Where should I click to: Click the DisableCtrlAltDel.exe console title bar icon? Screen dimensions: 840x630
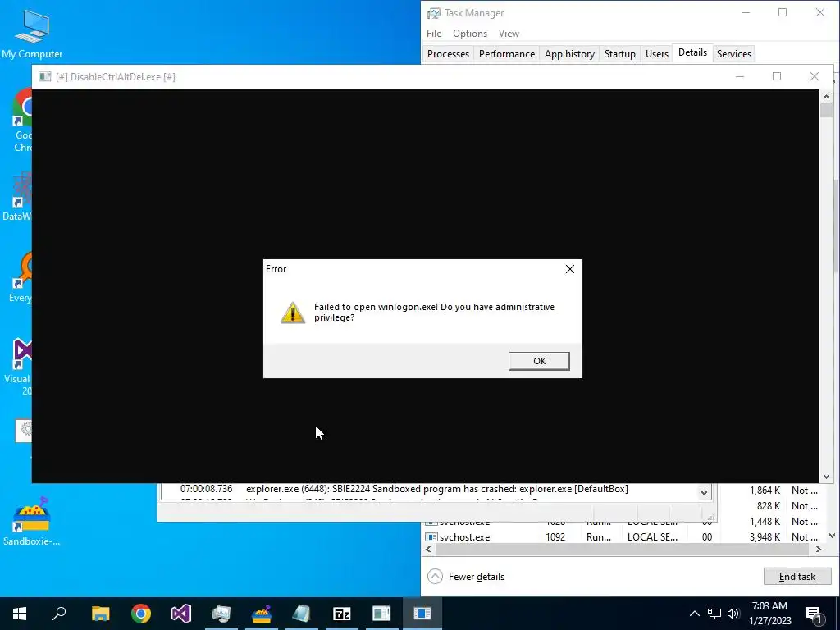point(45,76)
